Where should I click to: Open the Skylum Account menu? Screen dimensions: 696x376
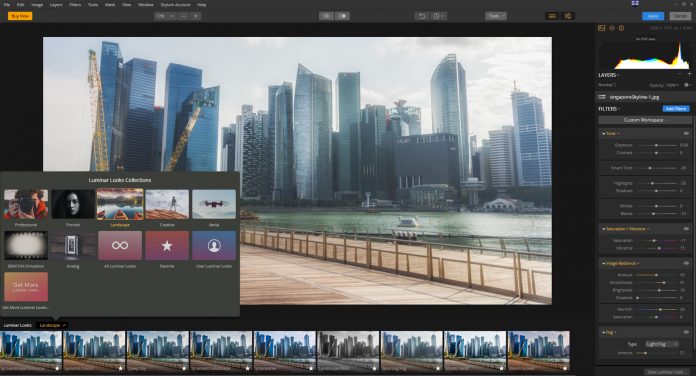[x=175, y=4]
